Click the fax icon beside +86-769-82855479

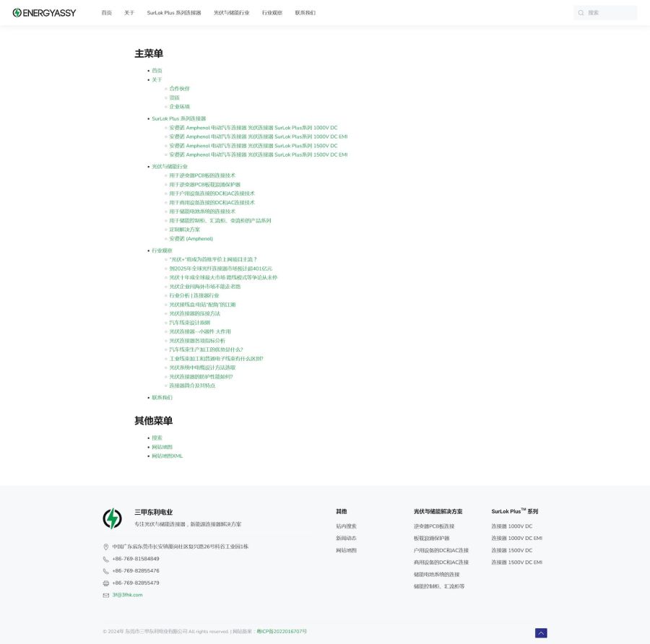[x=106, y=583]
